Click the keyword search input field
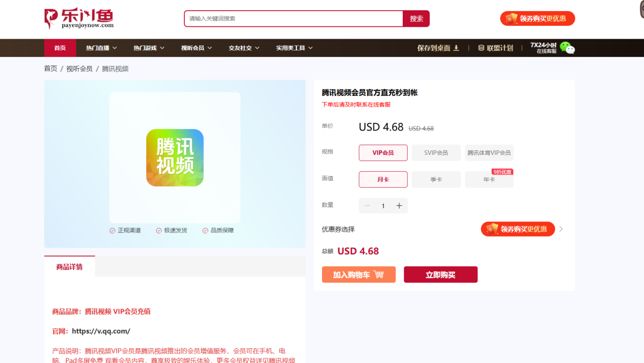 tap(294, 19)
